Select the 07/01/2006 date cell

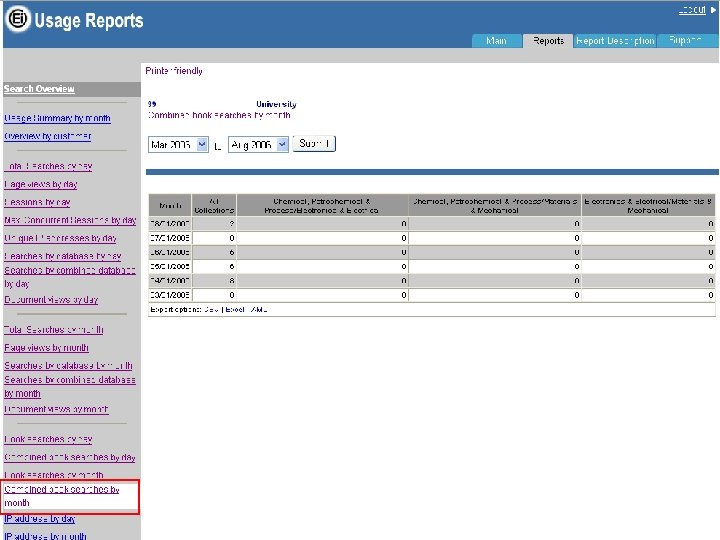click(x=170, y=238)
